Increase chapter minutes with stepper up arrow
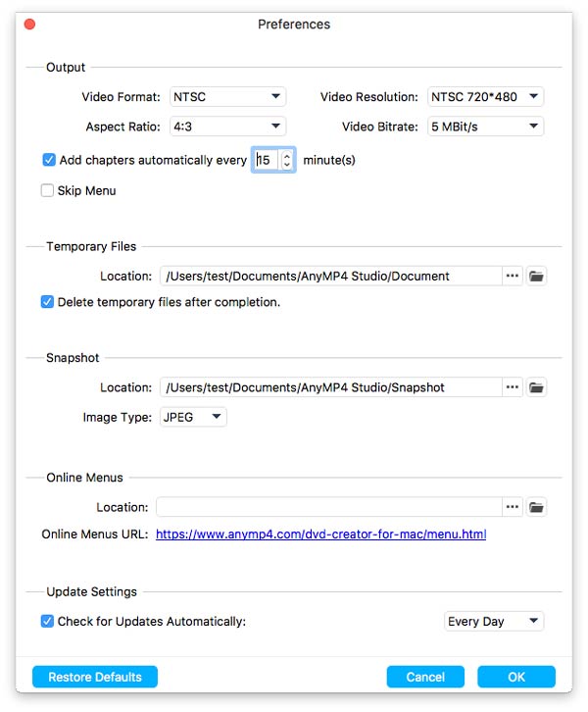The width and height of the screenshot is (588, 712). pyautogui.click(x=286, y=155)
